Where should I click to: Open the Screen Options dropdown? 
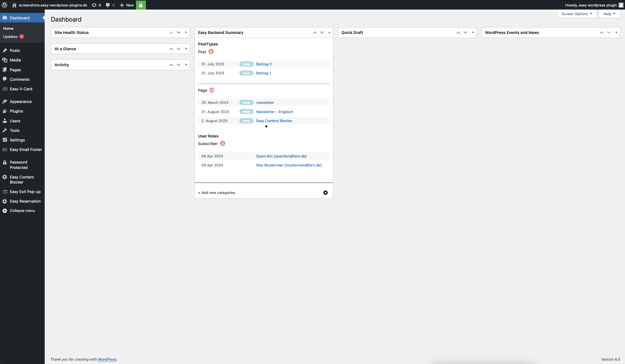pos(577,14)
